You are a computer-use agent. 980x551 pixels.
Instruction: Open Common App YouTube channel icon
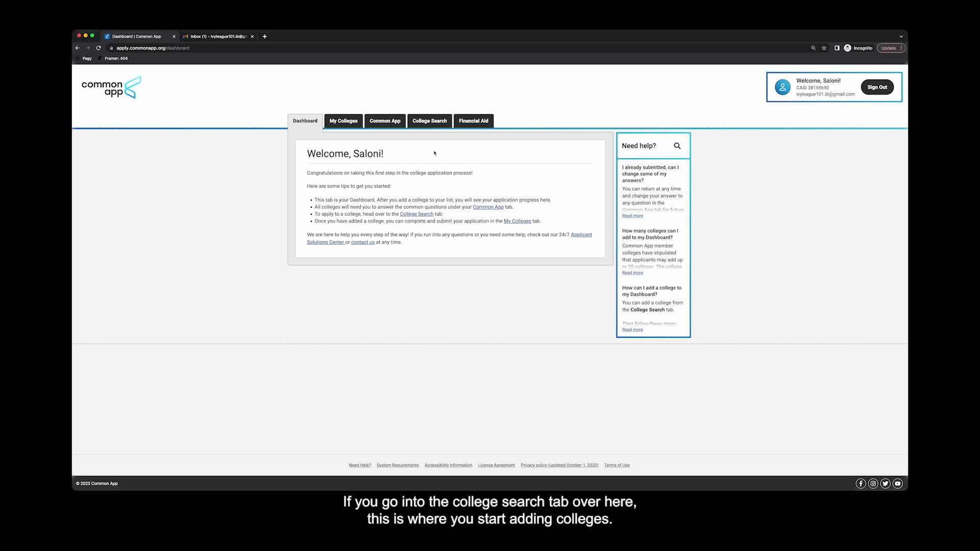(898, 484)
